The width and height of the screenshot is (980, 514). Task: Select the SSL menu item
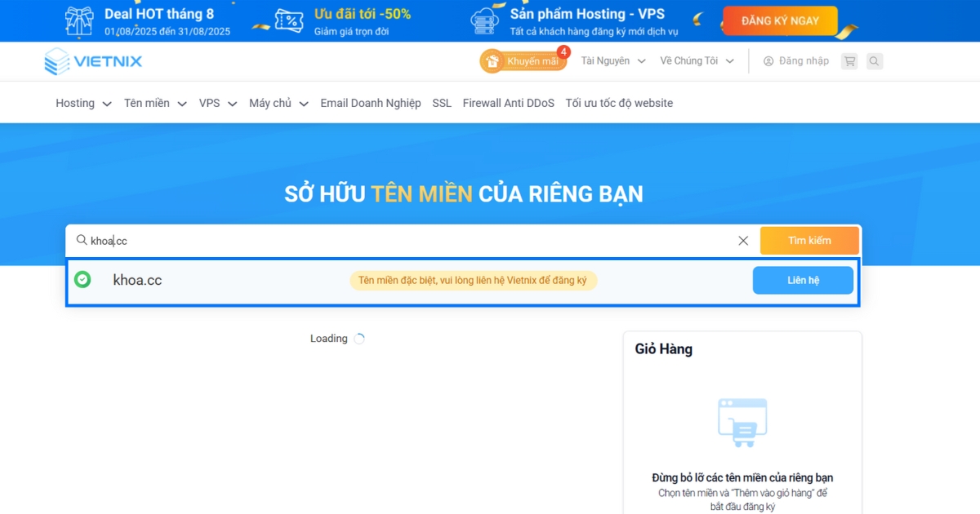[441, 103]
